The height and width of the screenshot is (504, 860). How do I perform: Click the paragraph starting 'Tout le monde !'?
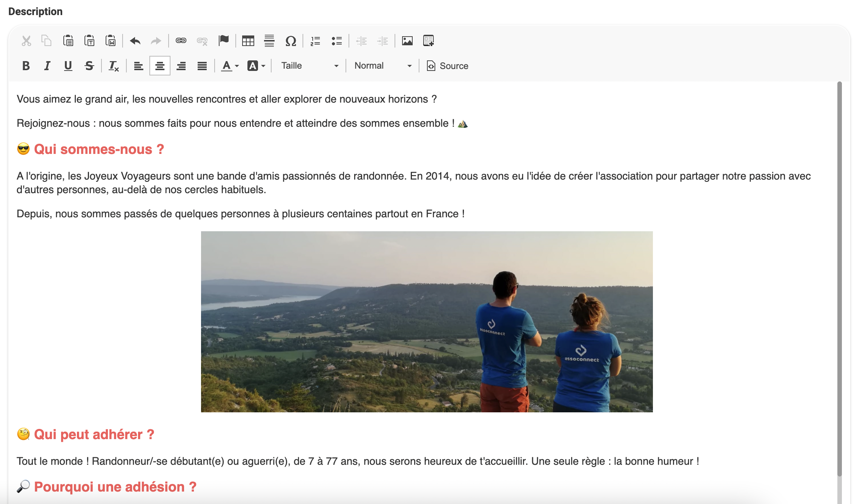point(358,461)
